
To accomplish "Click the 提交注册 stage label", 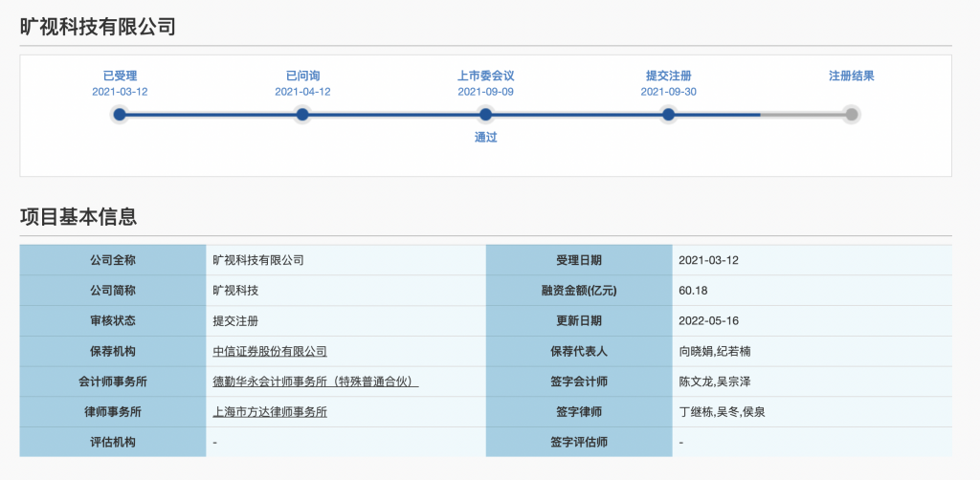I will (x=669, y=76).
